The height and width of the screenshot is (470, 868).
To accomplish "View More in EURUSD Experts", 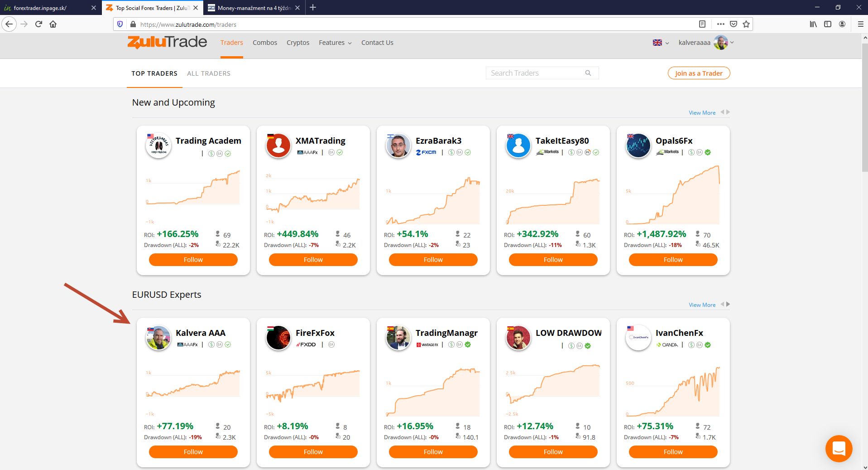I will point(702,305).
